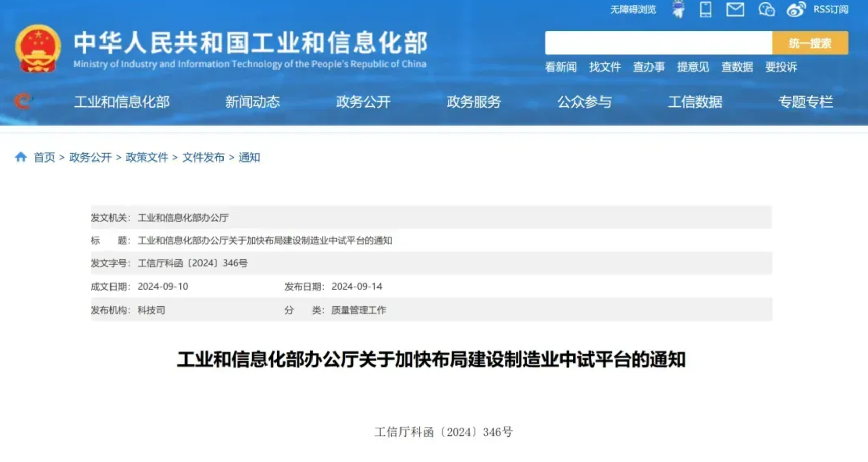Open the email subscription icon
868x462 pixels.
point(735,9)
